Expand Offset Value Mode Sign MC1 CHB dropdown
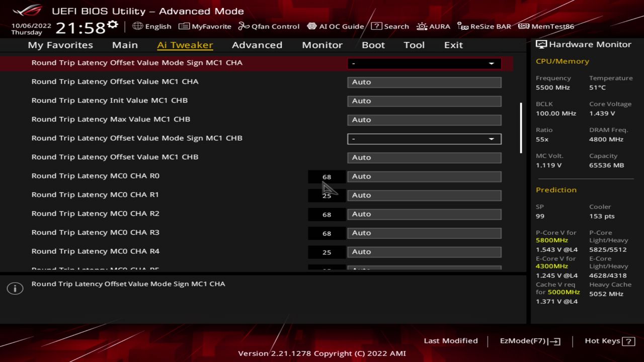The height and width of the screenshot is (362, 644). pos(424,139)
